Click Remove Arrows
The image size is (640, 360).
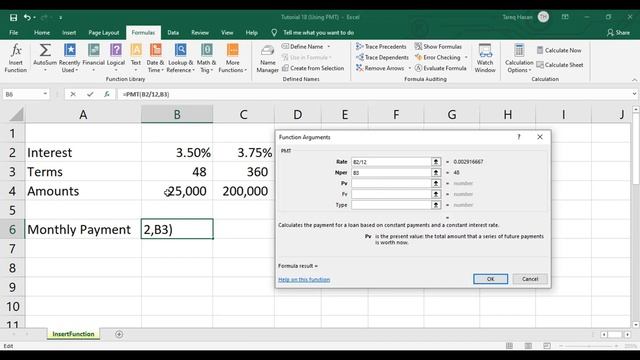[380, 68]
